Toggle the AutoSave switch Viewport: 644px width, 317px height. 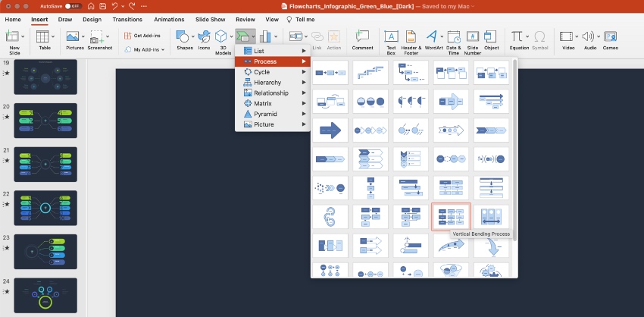point(73,7)
